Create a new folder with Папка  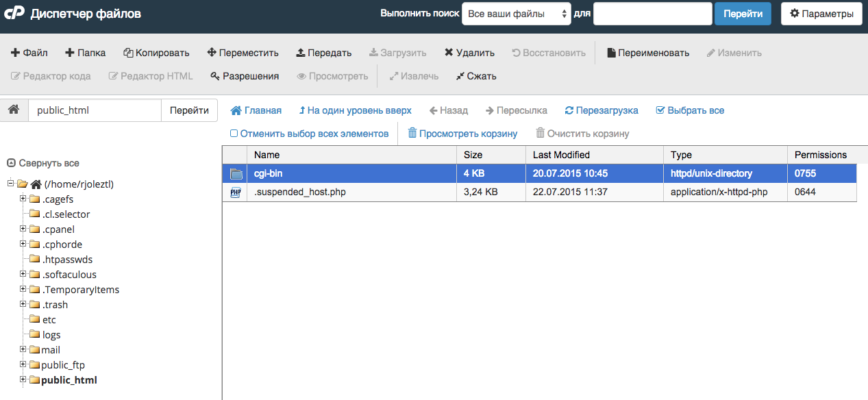tap(85, 53)
